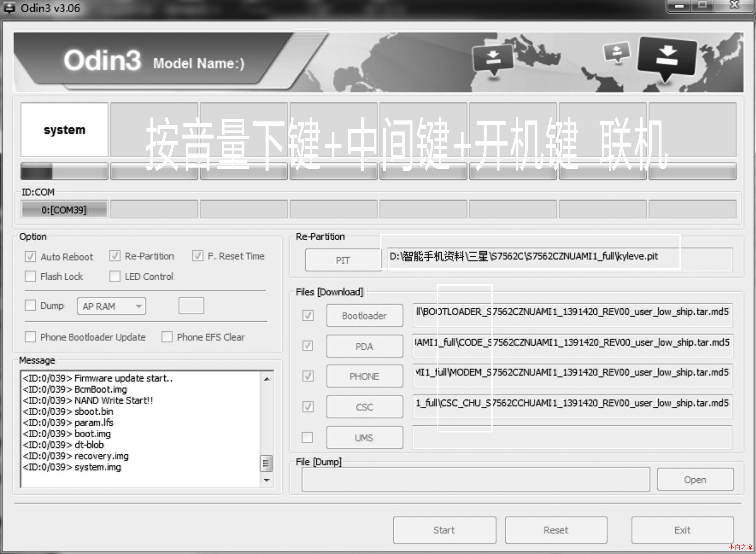Screen dimensions: 756x554
Task: Click the CSC file button
Action: pyautogui.click(x=365, y=407)
